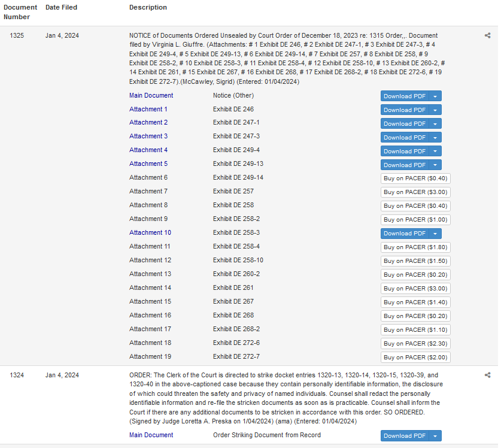Click the Attachment 9 label
This screenshot has width=501, height=448.
pyautogui.click(x=148, y=219)
